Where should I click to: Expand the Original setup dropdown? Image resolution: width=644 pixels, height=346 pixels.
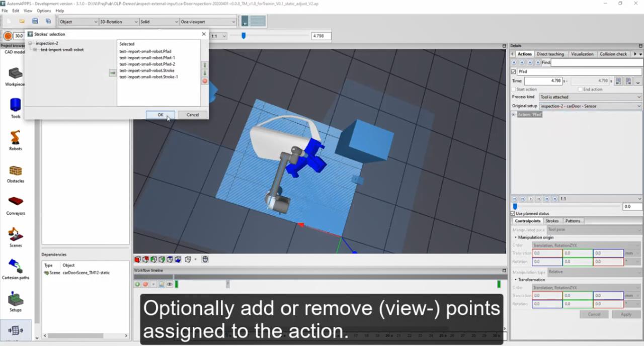click(x=590, y=106)
